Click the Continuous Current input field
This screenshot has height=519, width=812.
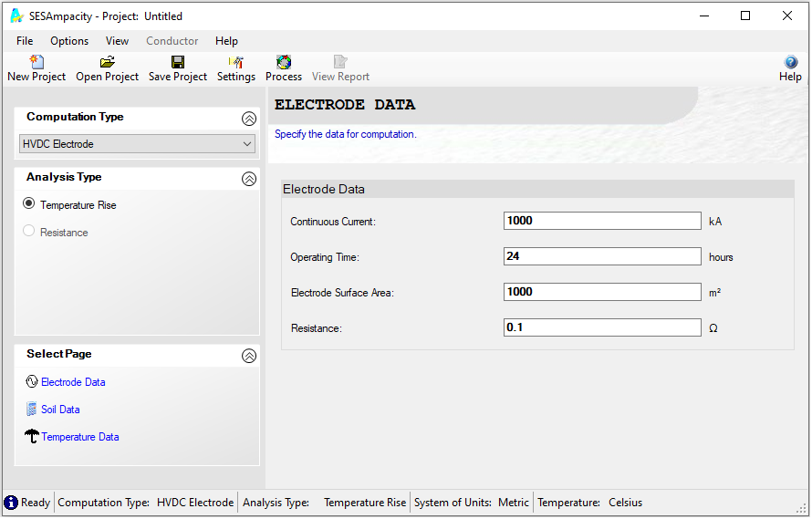click(x=602, y=221)
